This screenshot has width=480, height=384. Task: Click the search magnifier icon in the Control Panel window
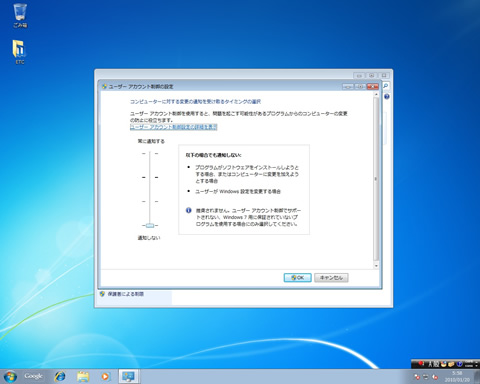[x=386, y=86]
